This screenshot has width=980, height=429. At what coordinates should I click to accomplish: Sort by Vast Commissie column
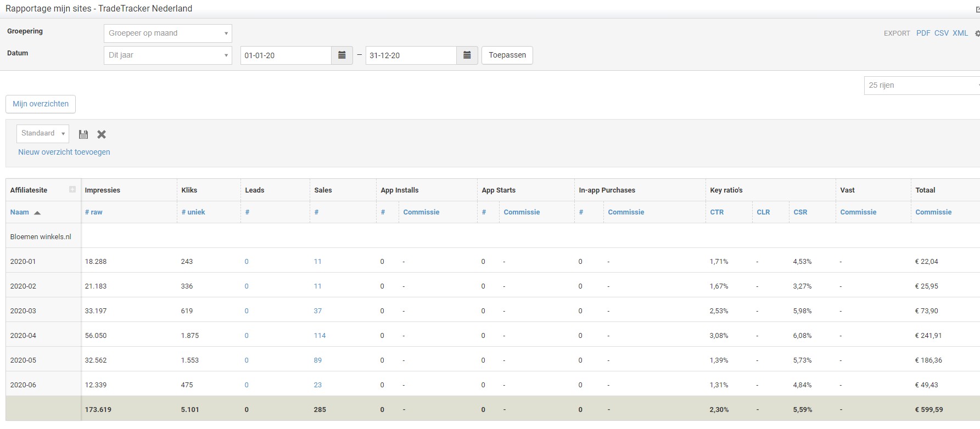click(858, 212)
